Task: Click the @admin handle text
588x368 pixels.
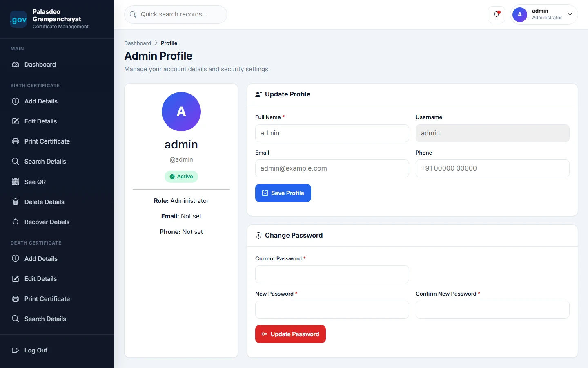Action: coord(181,159)
